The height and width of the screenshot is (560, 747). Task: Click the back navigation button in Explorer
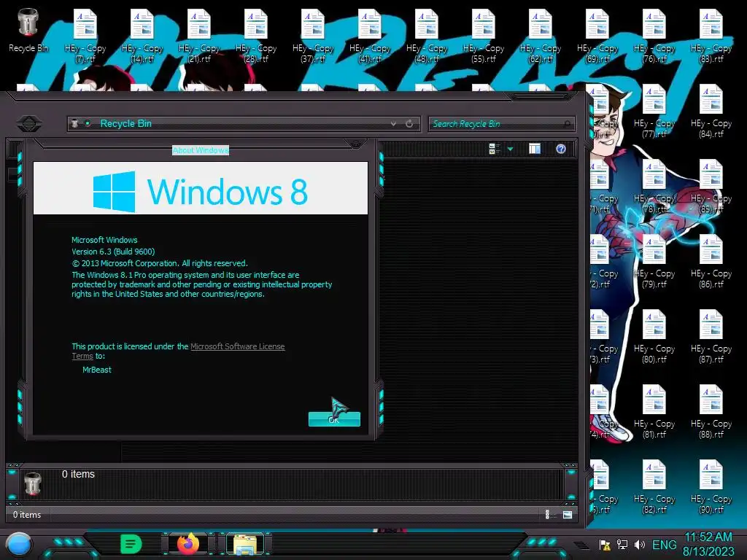[28, 124]
